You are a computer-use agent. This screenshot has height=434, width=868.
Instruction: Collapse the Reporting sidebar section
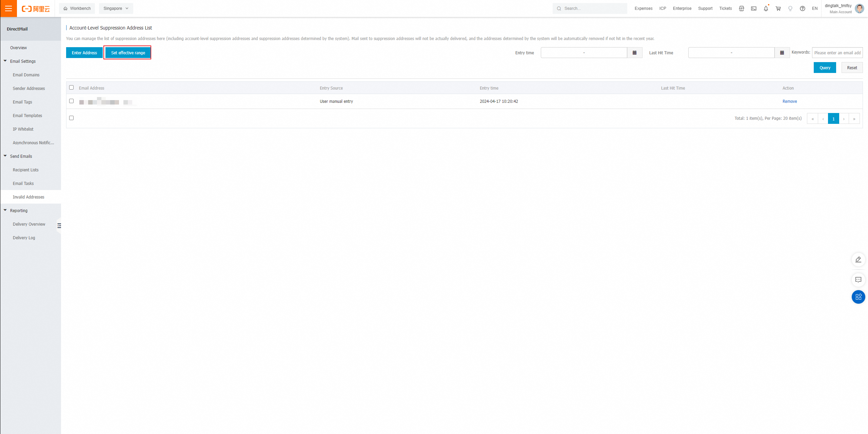click(5, 210)
